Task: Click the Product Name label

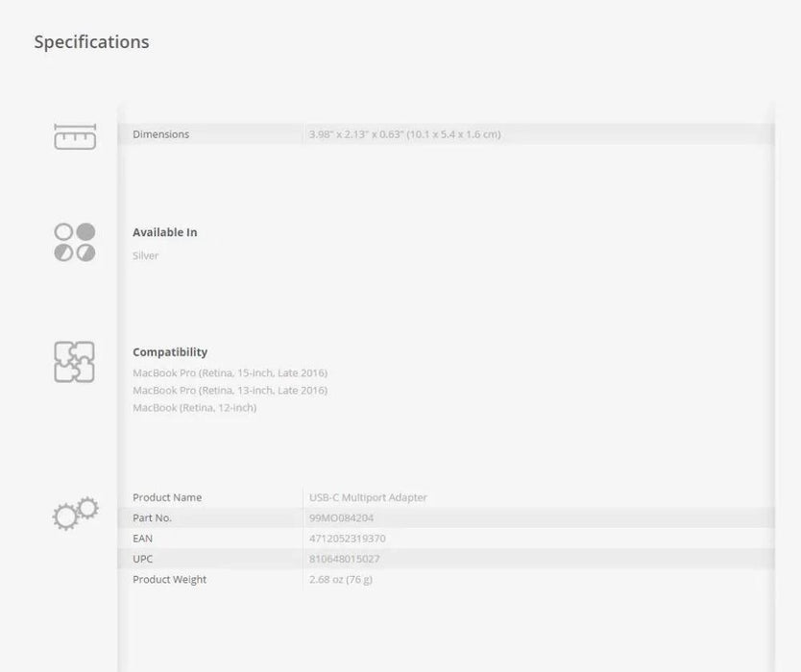Action: coord(167,497)
